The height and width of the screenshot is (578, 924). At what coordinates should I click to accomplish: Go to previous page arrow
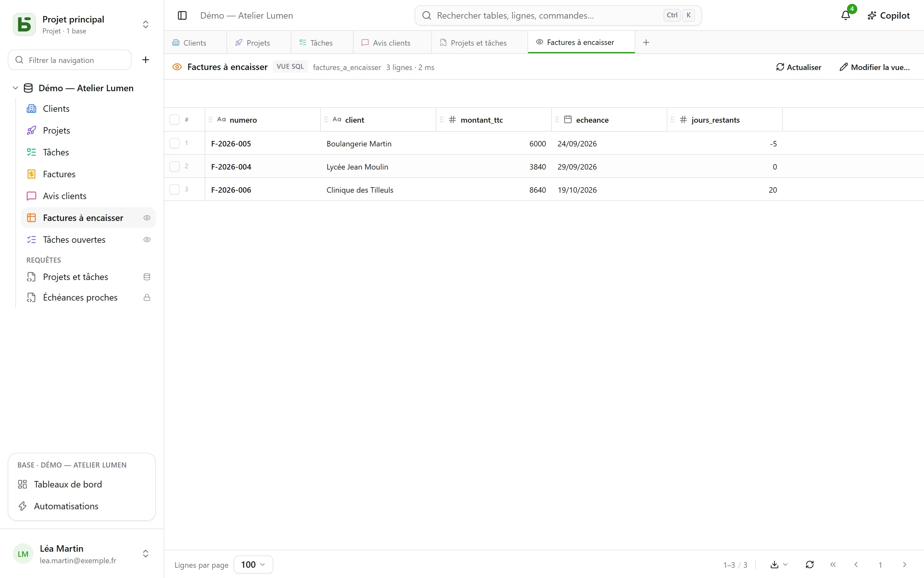click(x=856, y=565)
